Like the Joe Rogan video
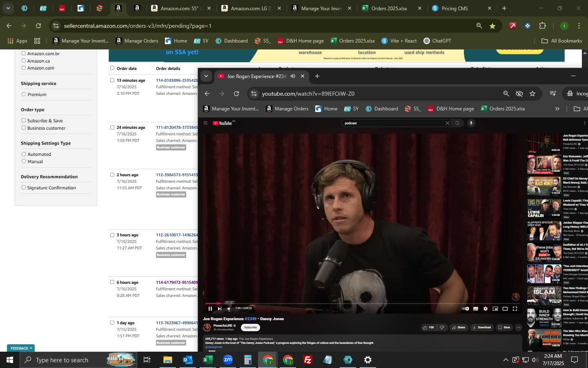588x368 pixels. click(429, 328)
